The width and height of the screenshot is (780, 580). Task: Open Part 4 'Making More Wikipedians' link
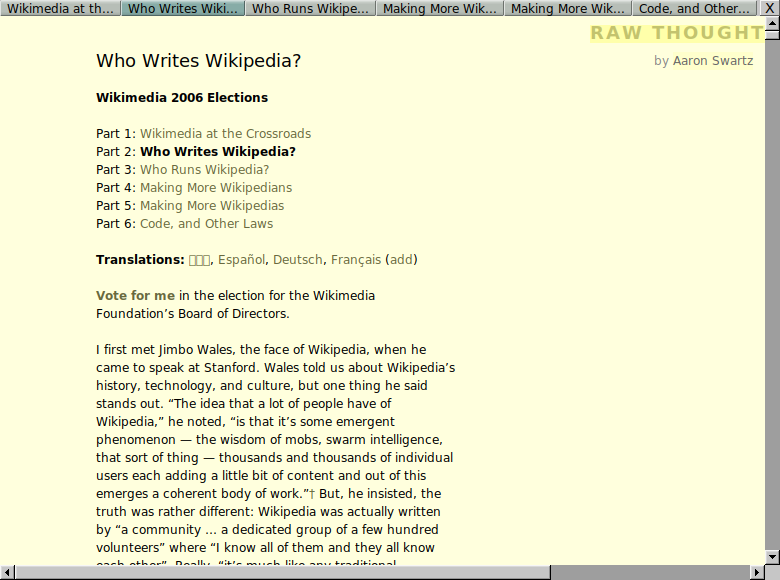click(x=216, y=188)
